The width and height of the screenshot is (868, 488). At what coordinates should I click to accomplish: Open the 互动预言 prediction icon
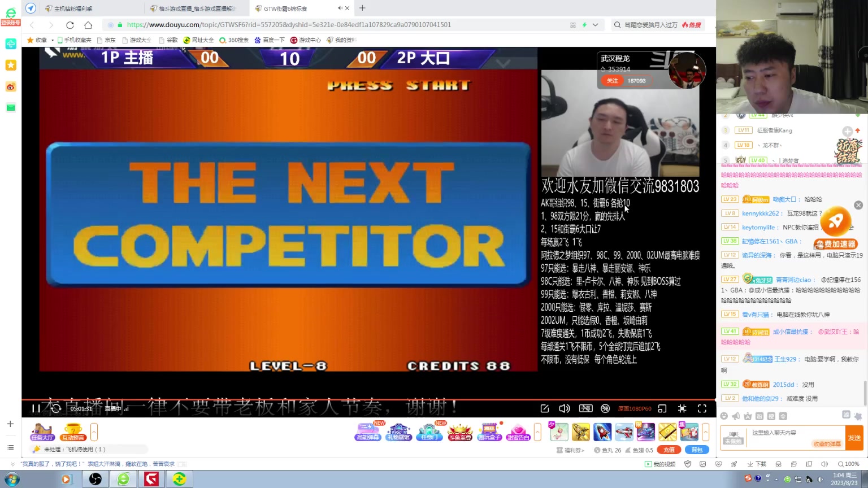(x=73, y=432)
